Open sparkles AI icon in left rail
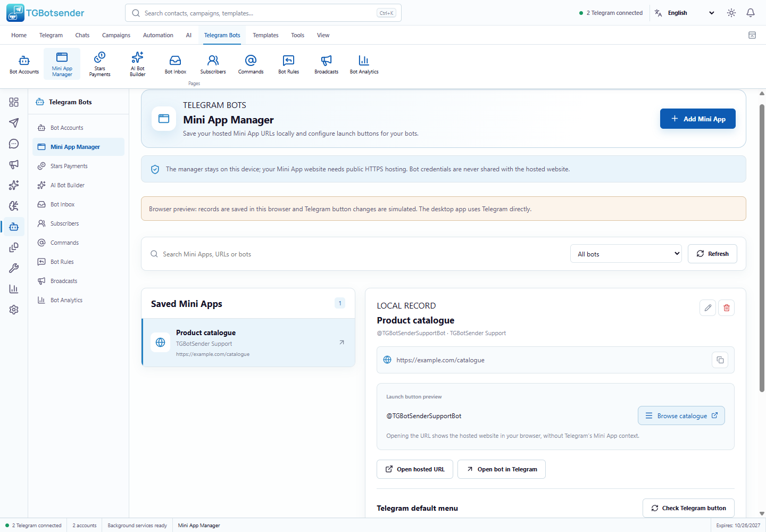766x532 pixels. coord(14,185)
